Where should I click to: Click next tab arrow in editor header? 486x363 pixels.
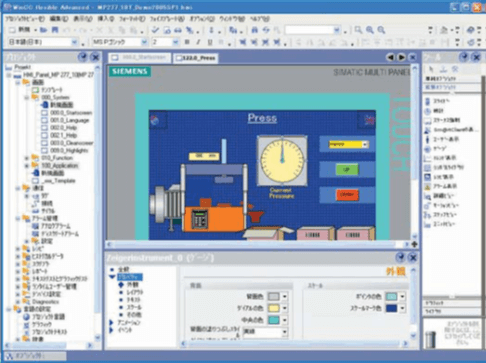click(x=401, y=57)
